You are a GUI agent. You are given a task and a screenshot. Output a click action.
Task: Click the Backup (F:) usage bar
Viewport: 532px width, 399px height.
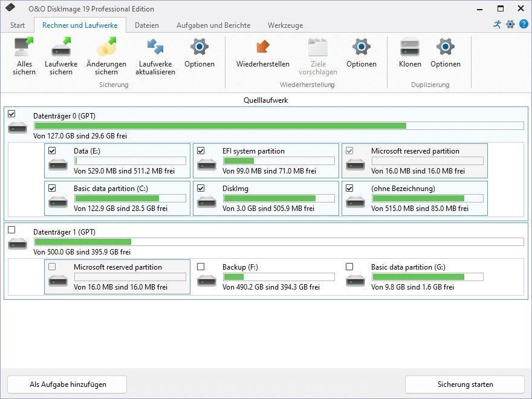tap(279, 277)
